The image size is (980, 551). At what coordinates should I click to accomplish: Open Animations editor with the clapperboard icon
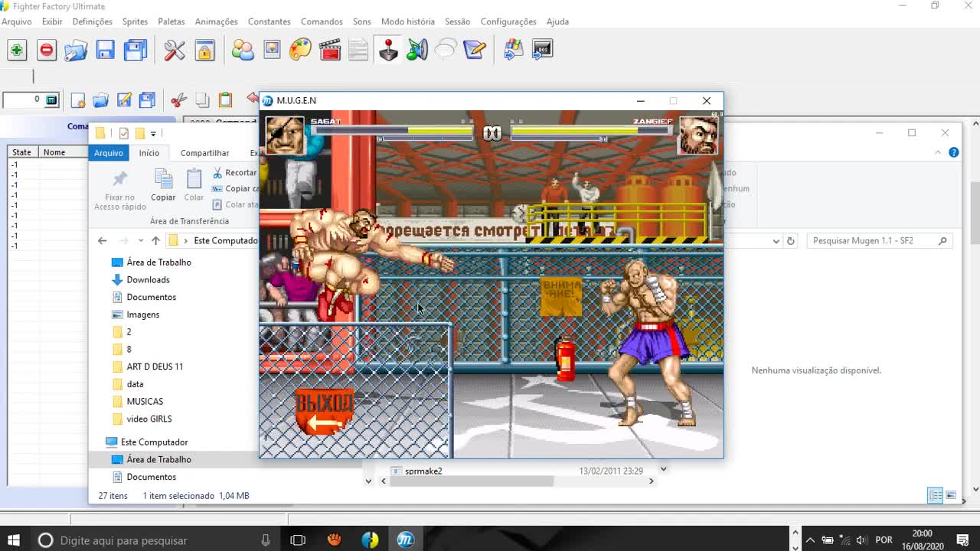click(330, 51)
